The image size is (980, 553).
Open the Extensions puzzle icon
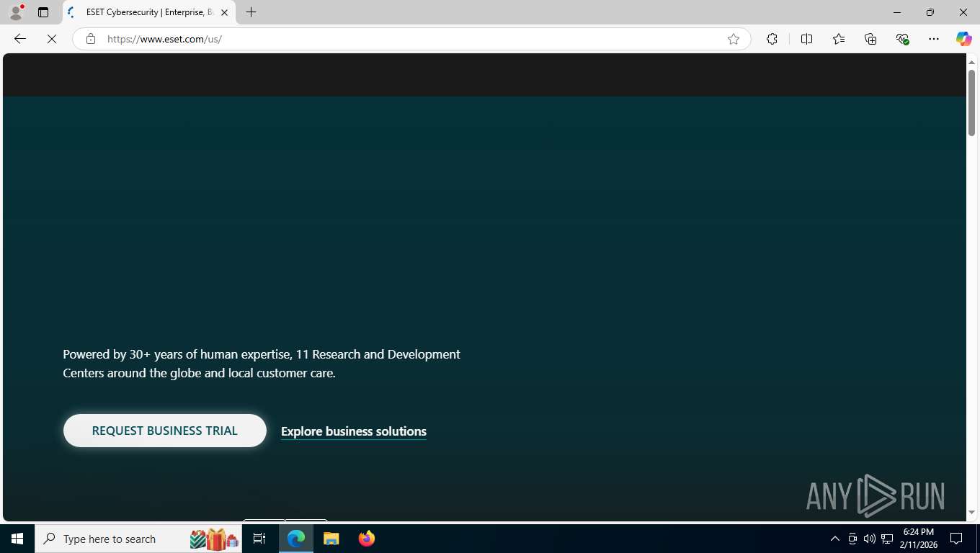(772, 39)
